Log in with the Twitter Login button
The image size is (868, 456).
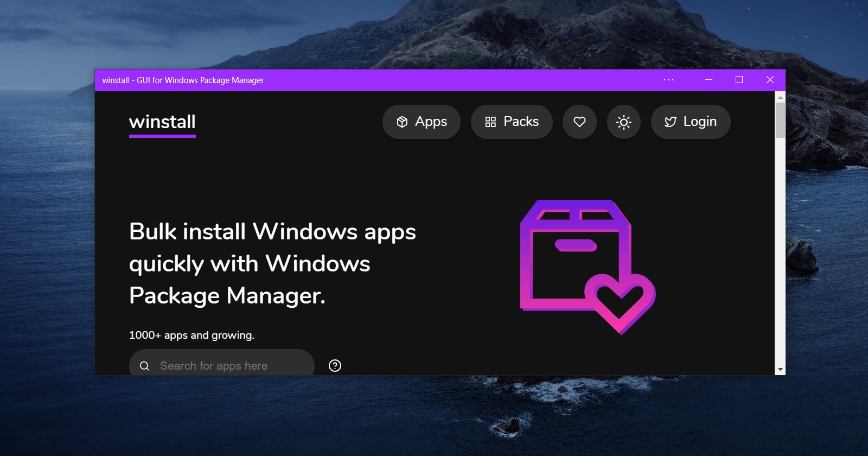click(x=690, y=122)
